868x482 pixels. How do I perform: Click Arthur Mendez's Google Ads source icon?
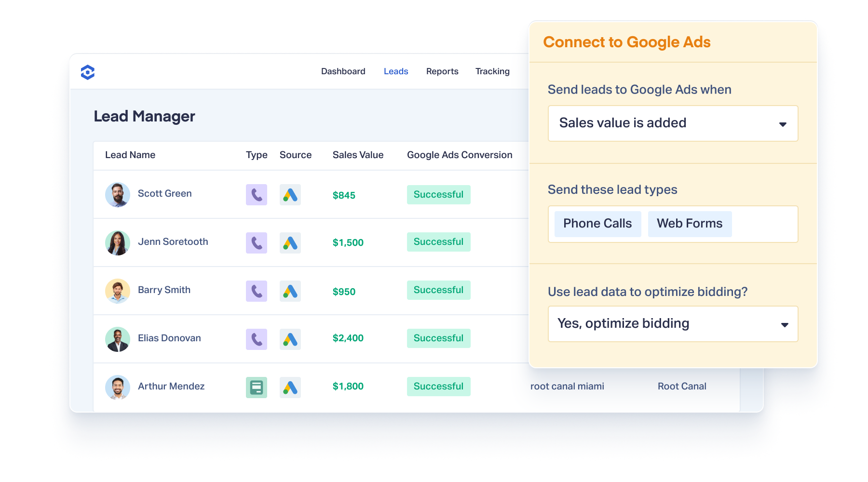(x=290, y=388)
